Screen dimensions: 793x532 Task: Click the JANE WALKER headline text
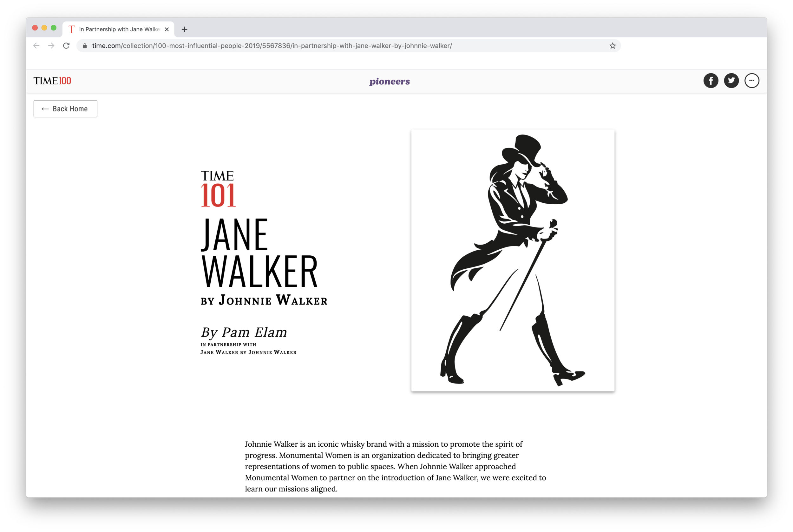[259, 253]
